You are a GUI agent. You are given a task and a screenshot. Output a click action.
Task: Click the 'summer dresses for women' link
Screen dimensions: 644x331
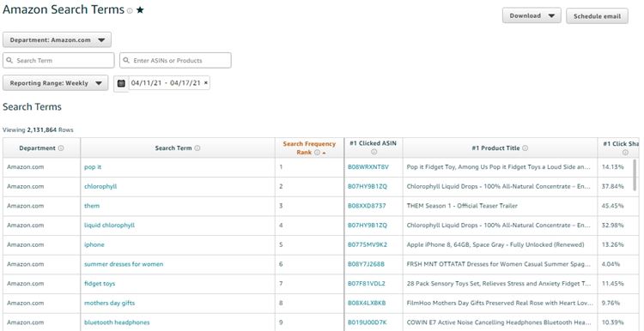click(124, 264)
